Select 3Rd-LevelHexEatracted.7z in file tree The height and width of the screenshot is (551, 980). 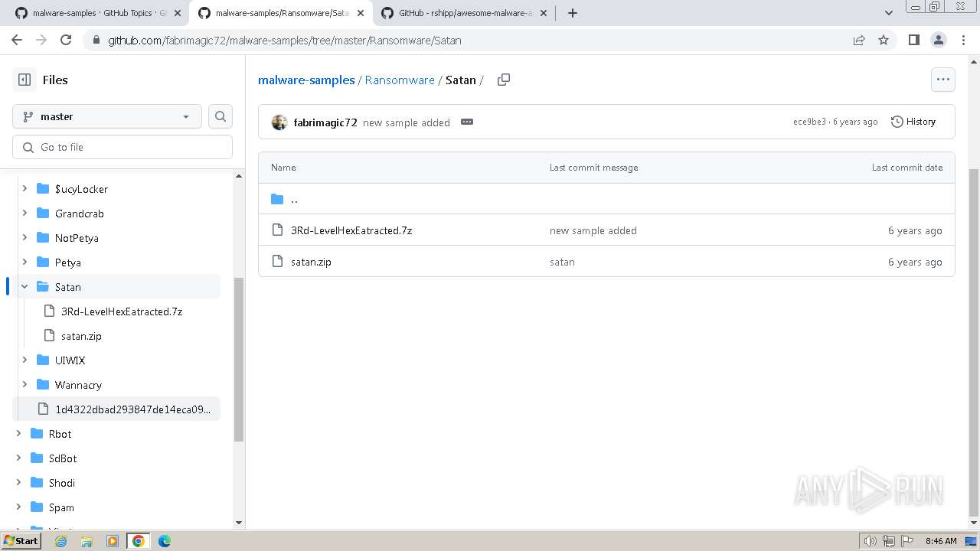(x=122, y=311)
